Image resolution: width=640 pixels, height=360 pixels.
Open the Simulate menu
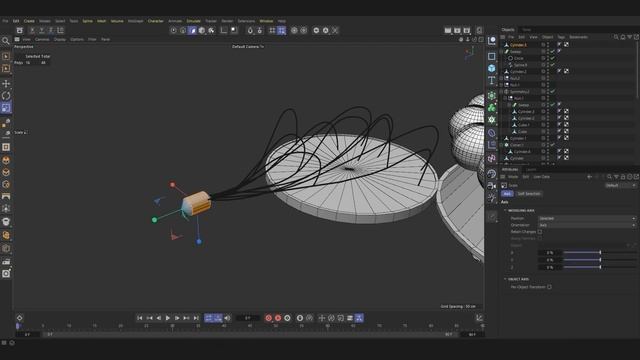(193, 21)
